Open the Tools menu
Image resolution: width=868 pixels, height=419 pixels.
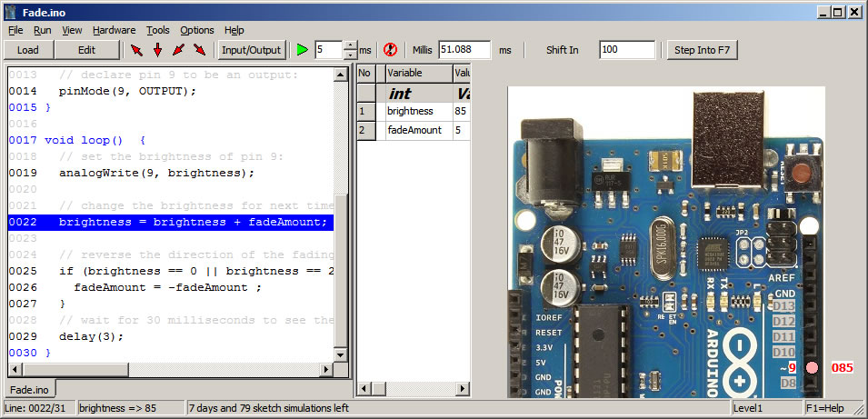(157, 30)
